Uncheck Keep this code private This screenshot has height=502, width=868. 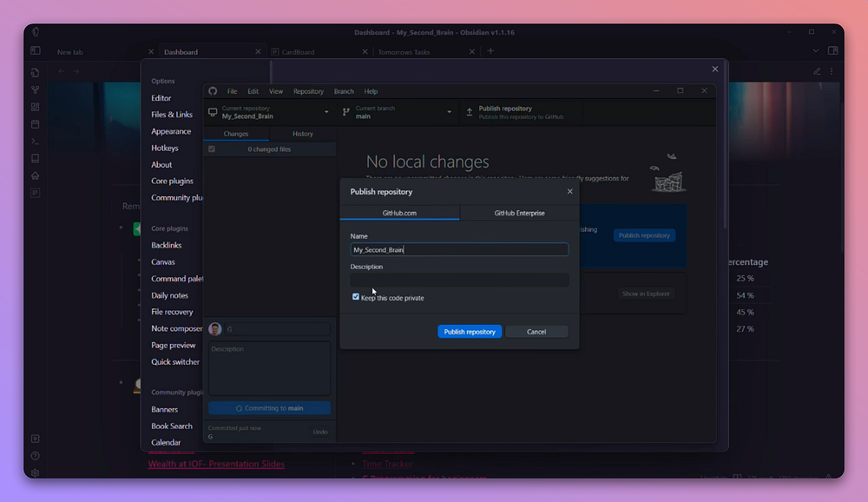[356, 297]
